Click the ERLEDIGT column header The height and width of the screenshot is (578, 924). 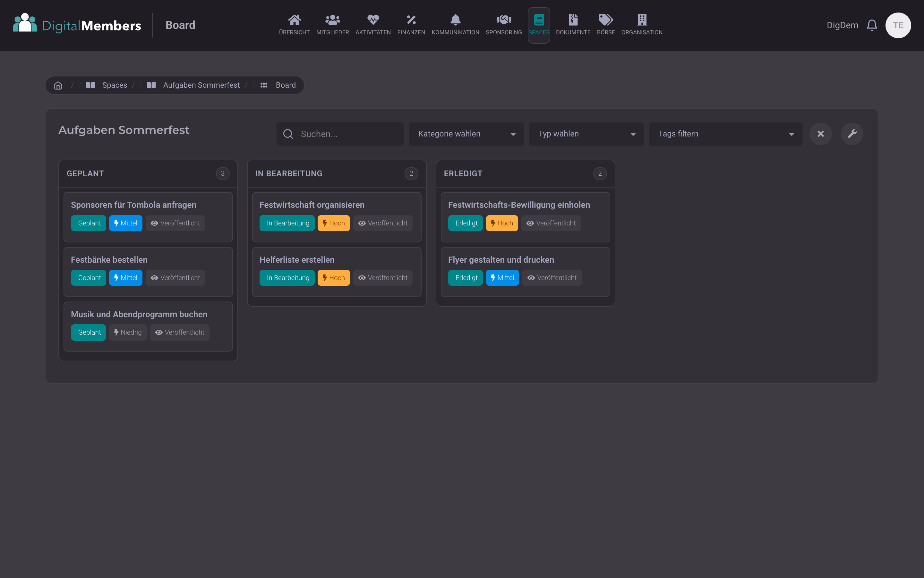pyautogui.click(x=526, y=173)
